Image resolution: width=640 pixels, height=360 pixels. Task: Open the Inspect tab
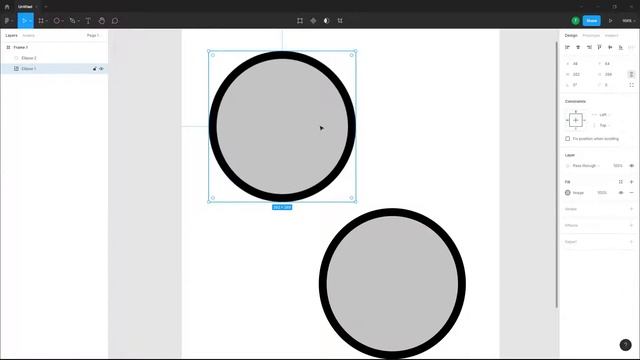coord(611,36)
